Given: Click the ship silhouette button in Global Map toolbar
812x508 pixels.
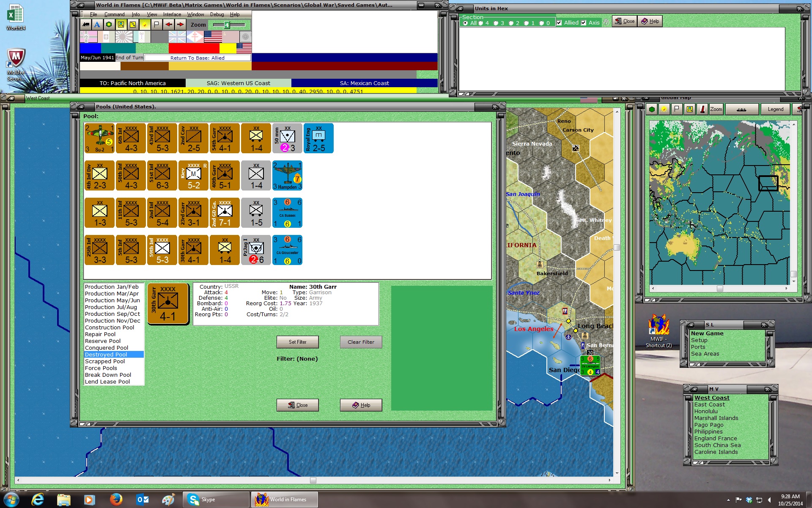Looking at the screenshot, I should (741, 109).
